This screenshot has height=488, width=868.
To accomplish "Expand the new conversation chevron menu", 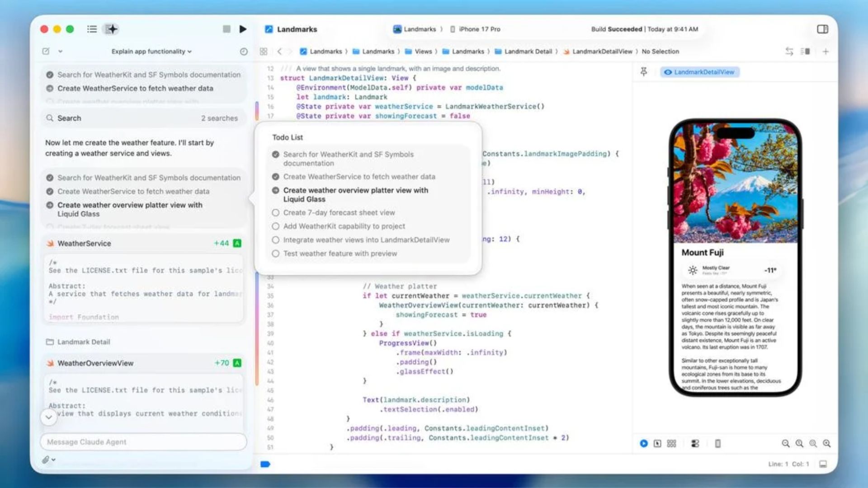I will [x=60, y=52].
